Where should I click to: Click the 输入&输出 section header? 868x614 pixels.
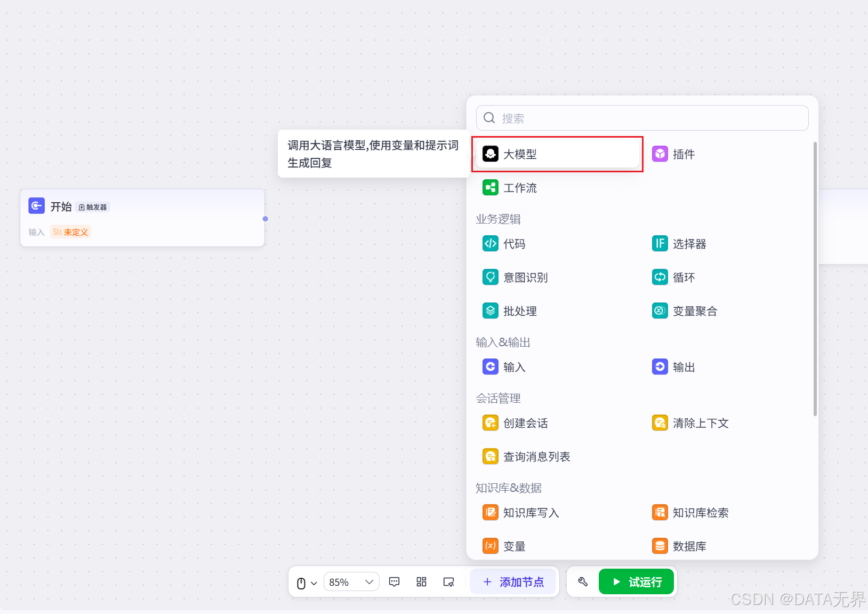point(503,342)
